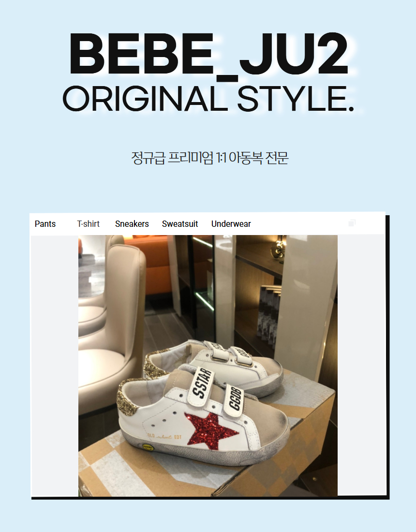
Task: Switch to the T-shirt tab
Action: pyautogui.click(x=88, y=224)
